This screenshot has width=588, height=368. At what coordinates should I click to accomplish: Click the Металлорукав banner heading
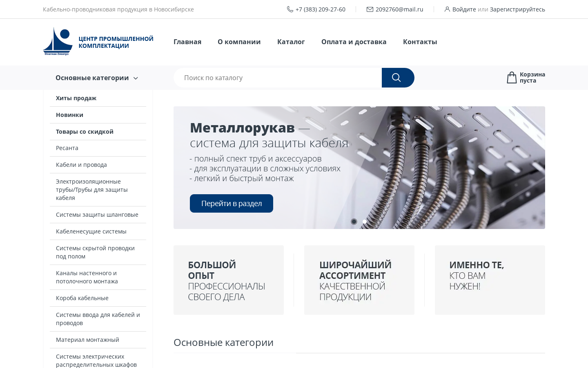242,128
